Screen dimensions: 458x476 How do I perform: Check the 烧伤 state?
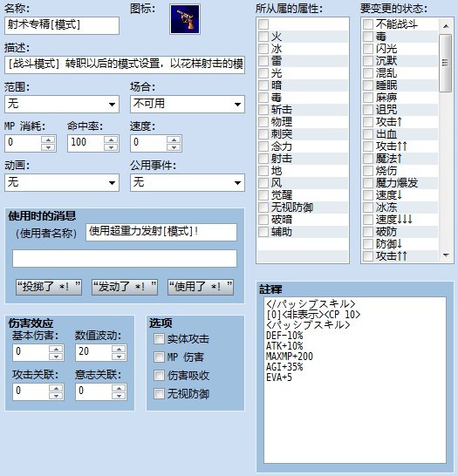(368, 171)
